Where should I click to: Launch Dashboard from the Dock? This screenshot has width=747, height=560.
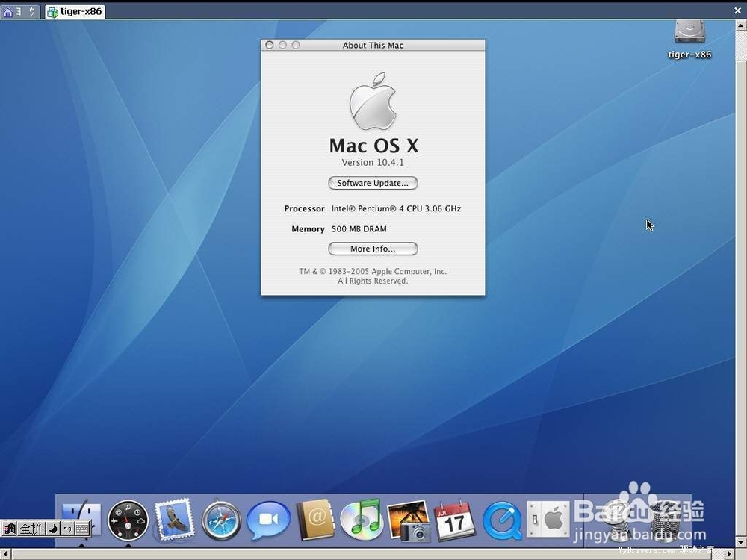coord(128,520)
